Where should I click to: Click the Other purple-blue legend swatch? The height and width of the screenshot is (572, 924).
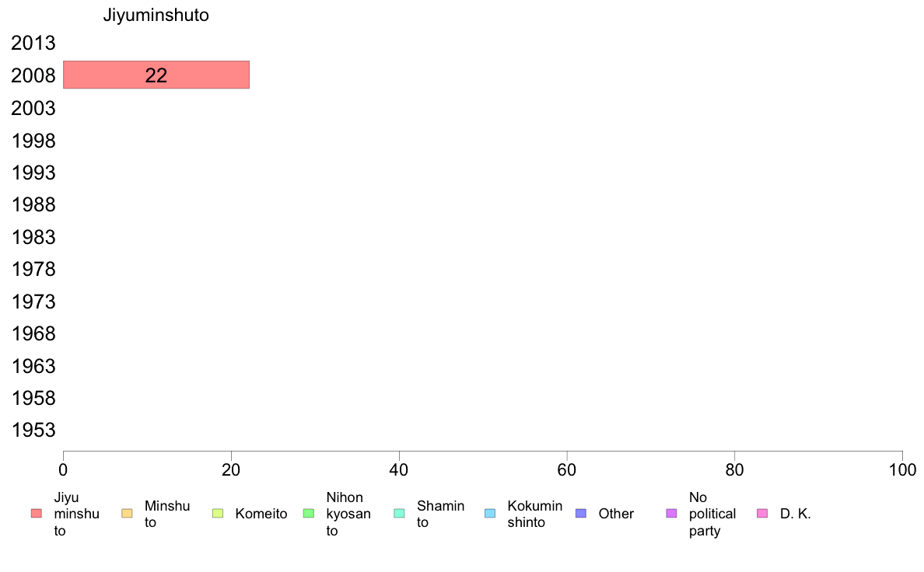tap(580, 514)
